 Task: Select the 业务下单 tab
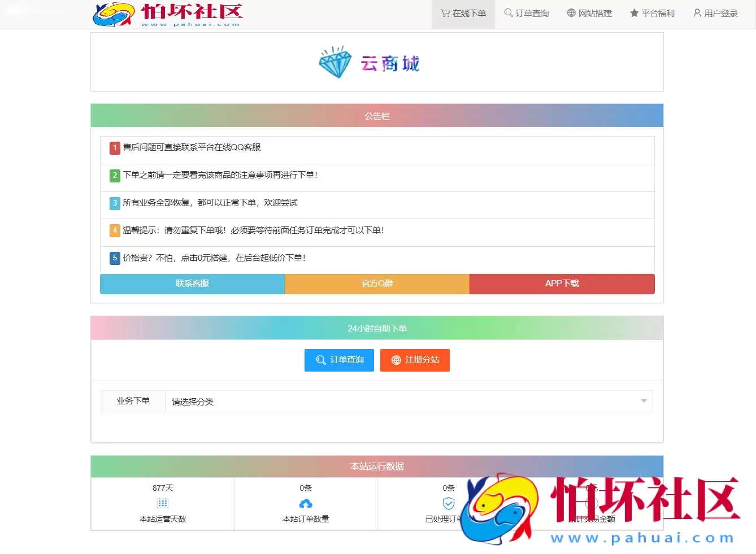(133, 401)
